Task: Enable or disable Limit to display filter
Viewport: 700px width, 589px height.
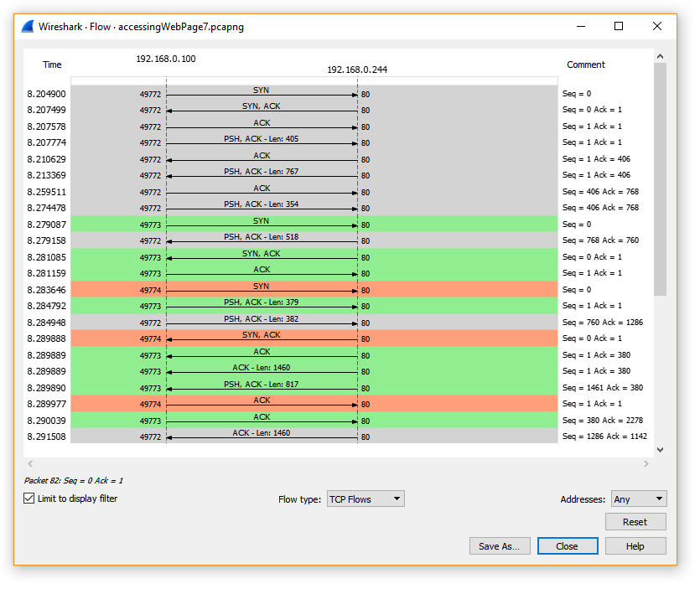Action: click(30, 499)
